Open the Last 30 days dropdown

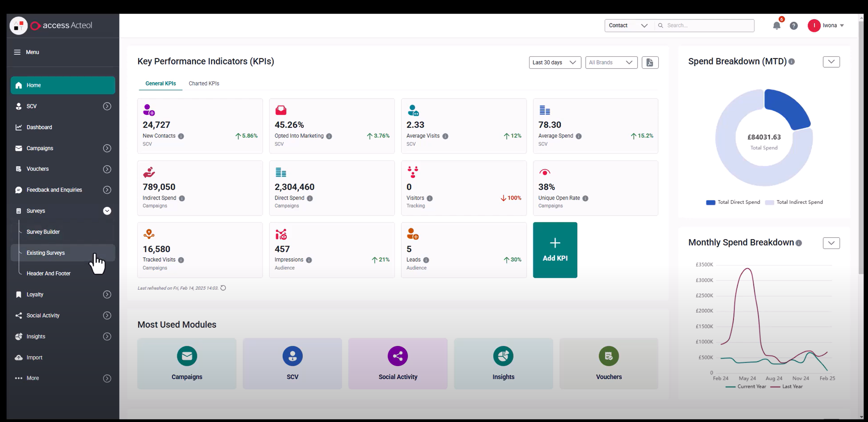coord(555,62)
